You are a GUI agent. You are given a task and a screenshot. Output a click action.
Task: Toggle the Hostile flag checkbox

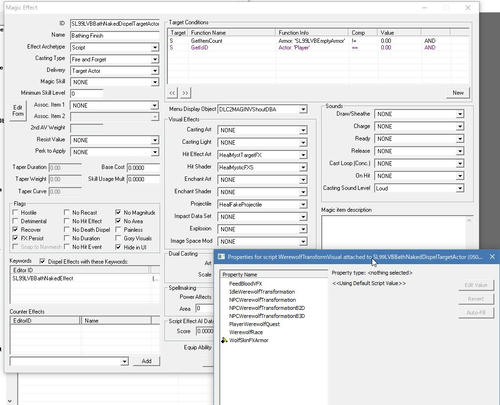(15, 212)
